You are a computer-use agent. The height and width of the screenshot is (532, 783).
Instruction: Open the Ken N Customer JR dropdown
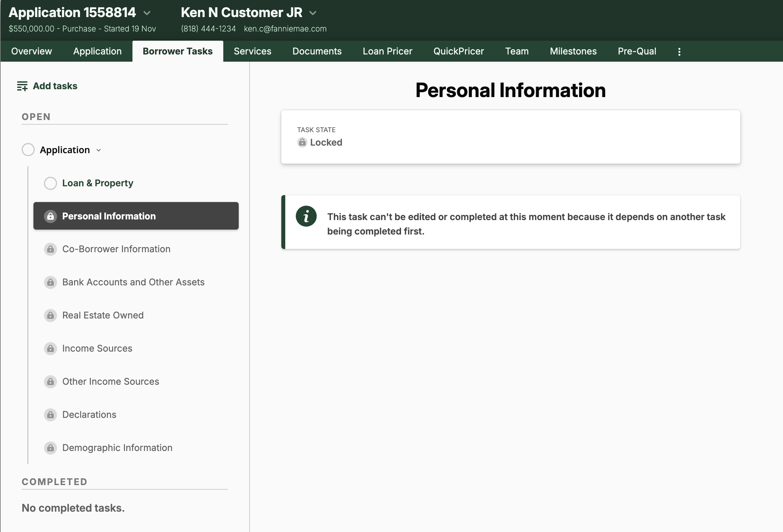(x=313, y=13)
